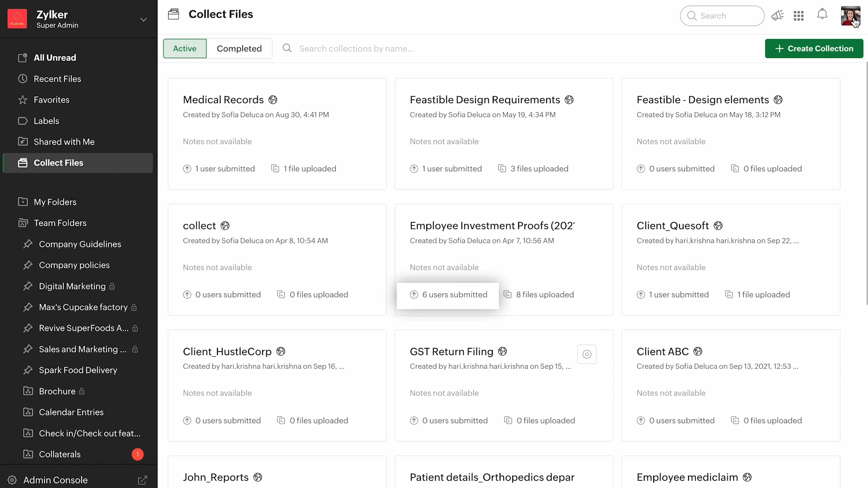Click the notifications bell icon
The height and width of the screenshot is (488, 868).
(822, 14)
